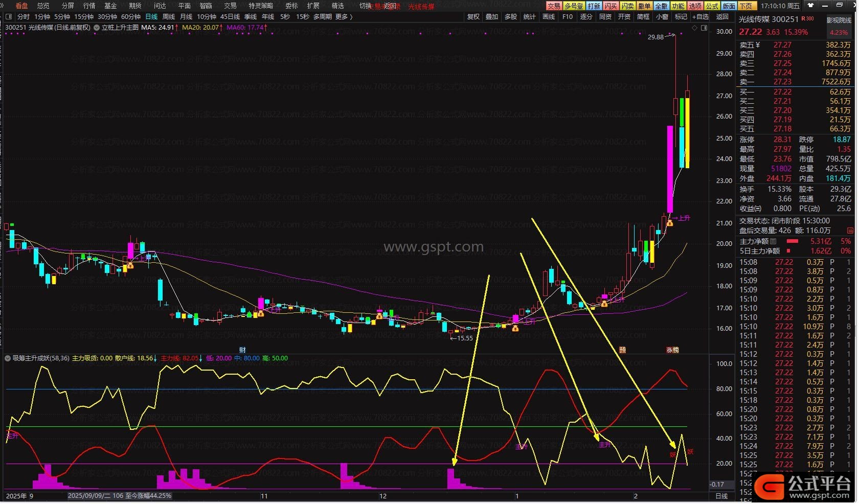Viewport: 859px width, 504px height.
Task: Click the red alert icon beside 盘后交易量
Action: (850, 231)
